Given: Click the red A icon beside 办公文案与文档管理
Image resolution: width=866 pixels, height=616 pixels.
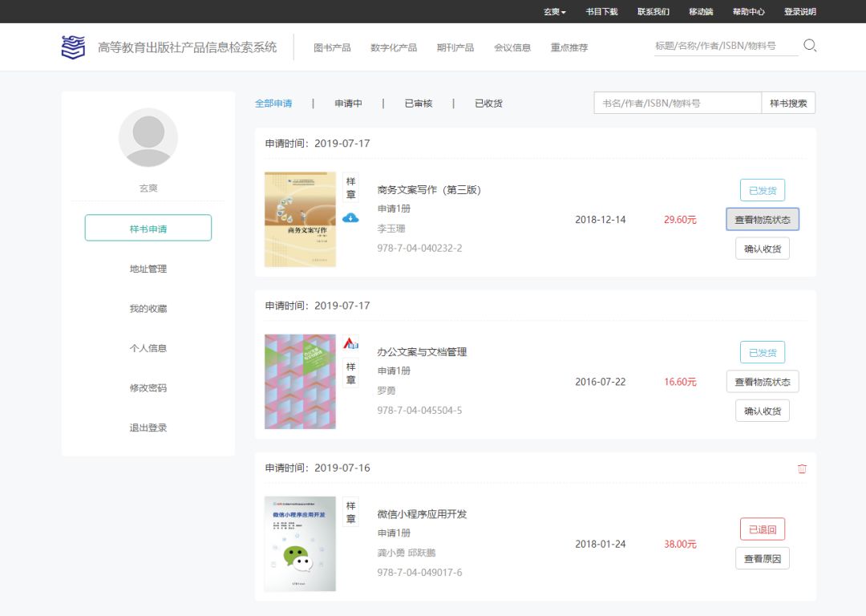Looking at the screenshot, I should tap(350, 343).
